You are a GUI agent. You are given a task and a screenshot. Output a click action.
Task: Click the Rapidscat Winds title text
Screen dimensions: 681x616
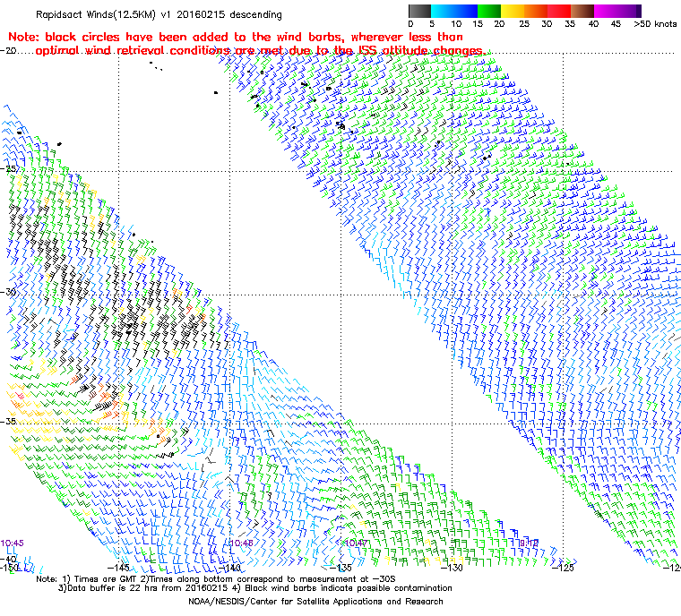point(159,14)
